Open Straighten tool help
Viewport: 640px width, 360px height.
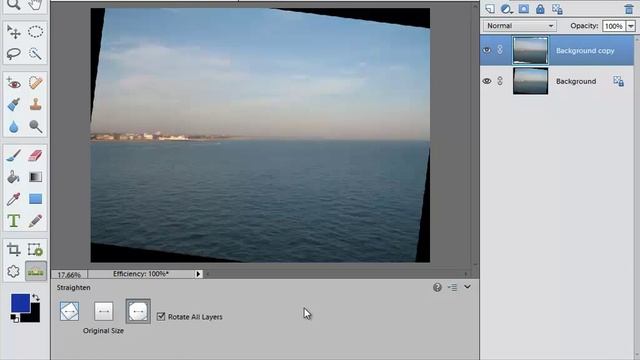tap(437, 288)
